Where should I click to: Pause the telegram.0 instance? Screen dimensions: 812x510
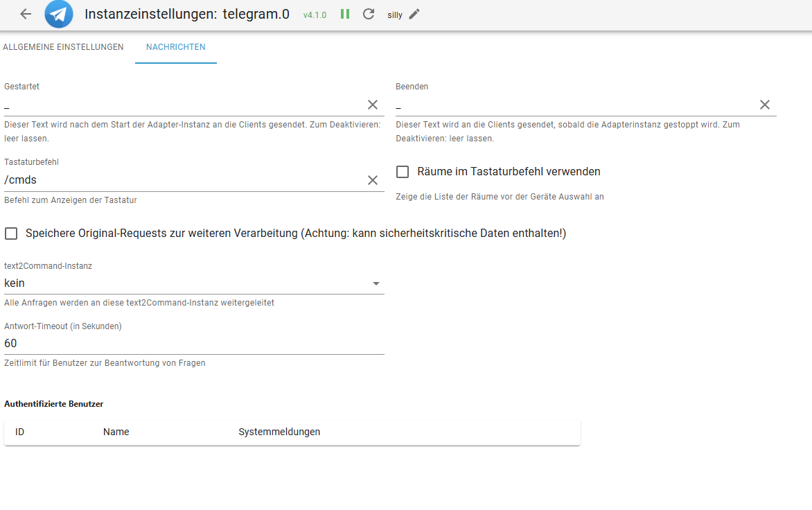point(345,14)
